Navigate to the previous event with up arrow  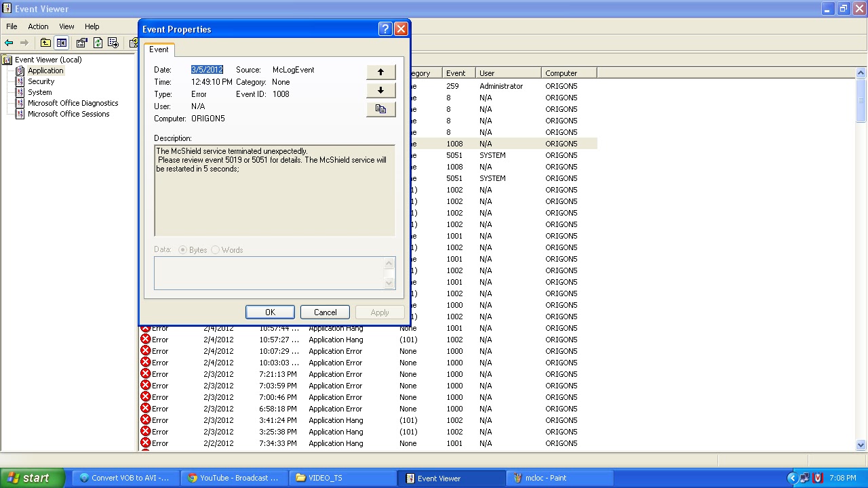[x=380, y=71]
